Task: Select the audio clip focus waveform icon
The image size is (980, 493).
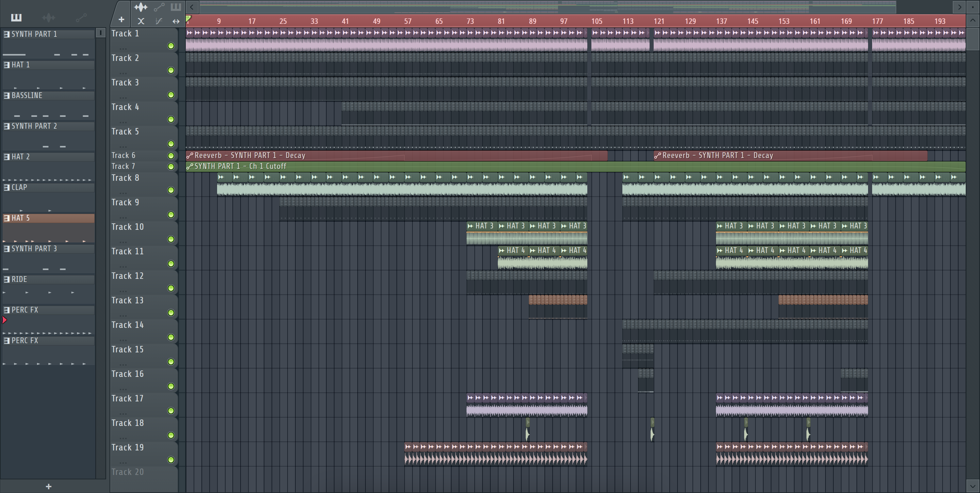Action: point(141,7)
